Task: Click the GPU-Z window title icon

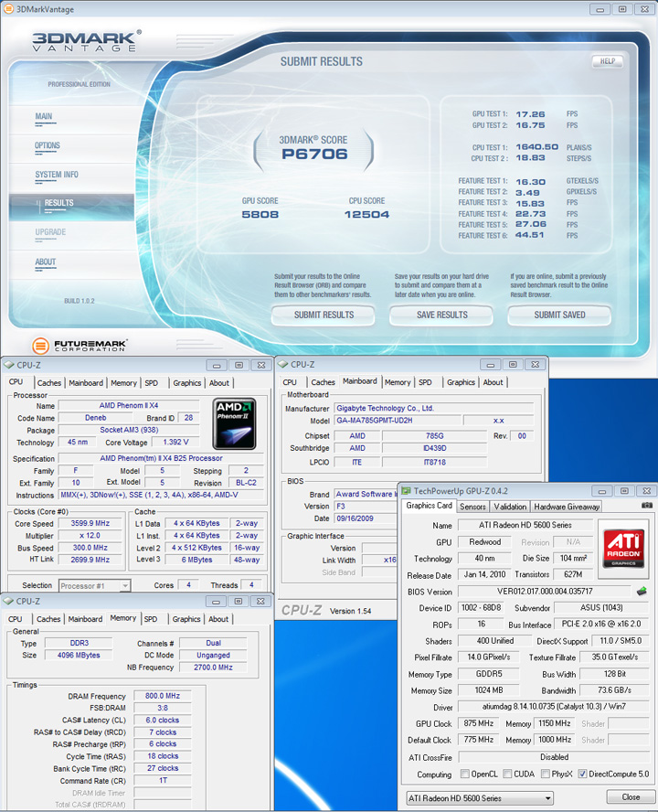Action: pyautogui.click(x=407, y=490)
